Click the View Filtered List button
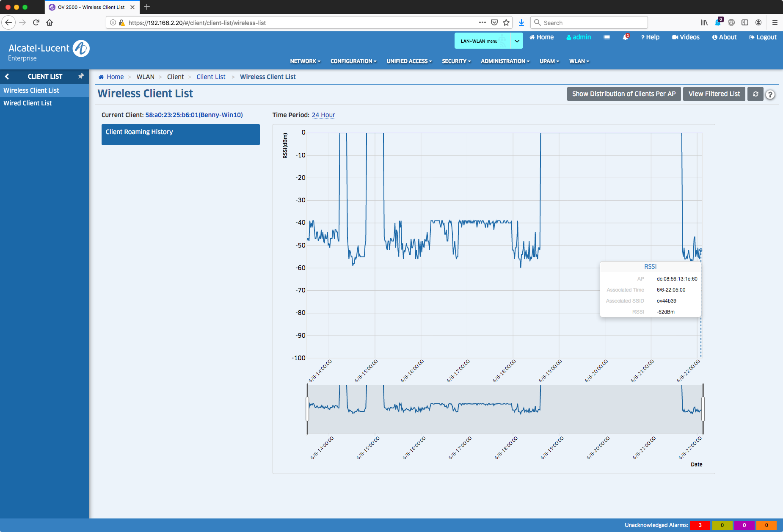The image size is (783, 532). click(714, 94)
